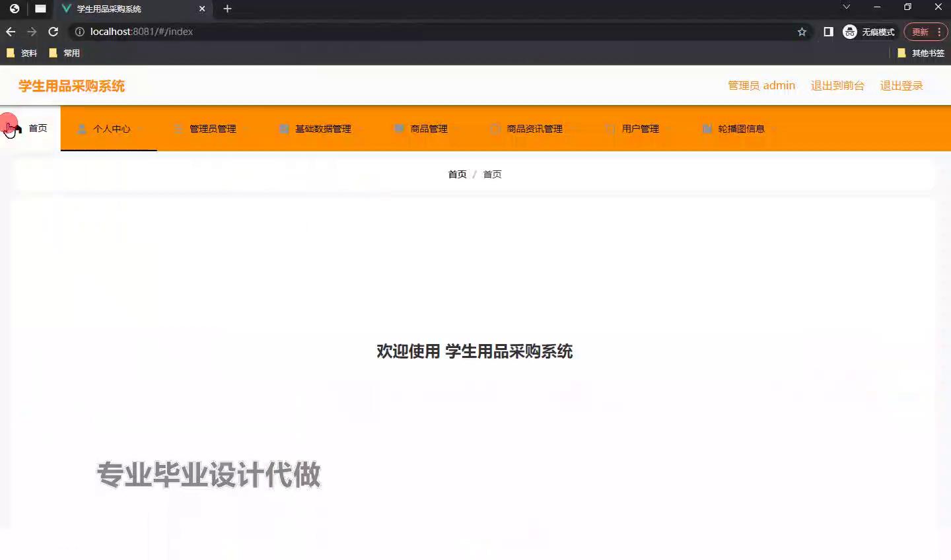
Task: Open the 其他书签 bookmarks folder
Action: coord(921,53)
